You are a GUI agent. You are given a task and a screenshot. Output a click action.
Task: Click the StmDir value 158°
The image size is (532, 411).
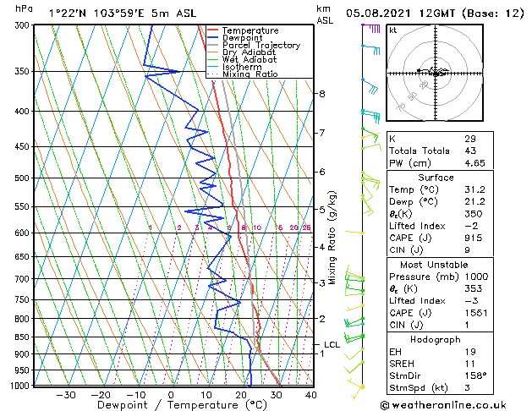pos(475,375)
